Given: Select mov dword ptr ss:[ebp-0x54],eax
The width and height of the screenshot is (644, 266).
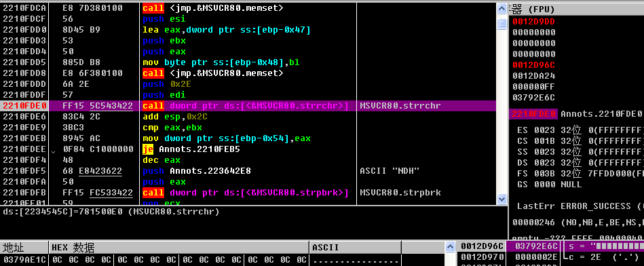Looking at the screenshot, I should coord(226,138).
